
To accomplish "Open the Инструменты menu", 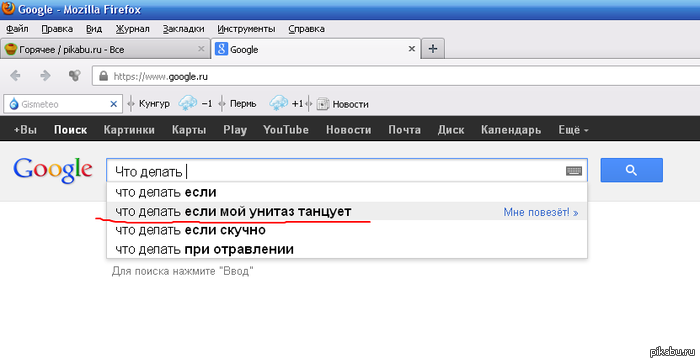I will click(x=246, y=29).
